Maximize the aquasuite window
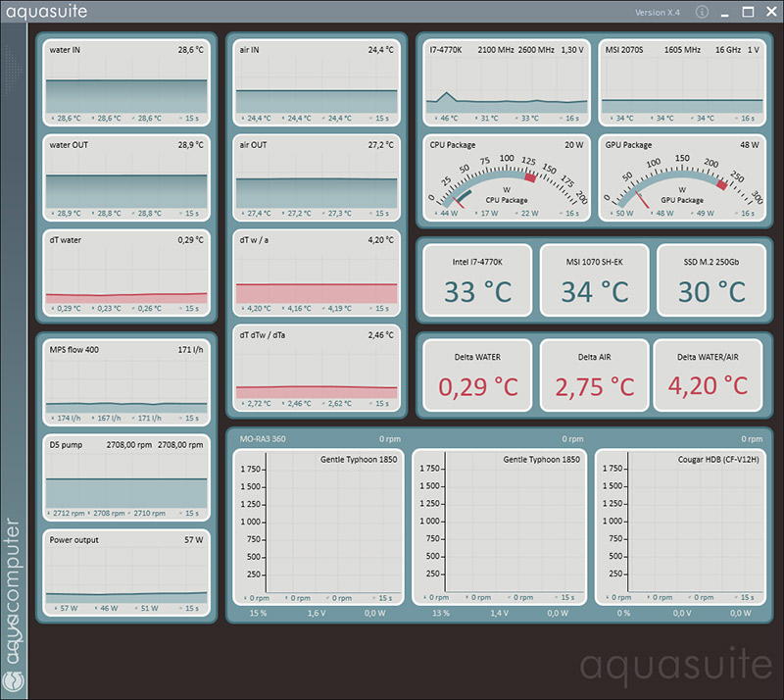The height and width of the screenshot is (700, 784). click(x=748, y=12)
